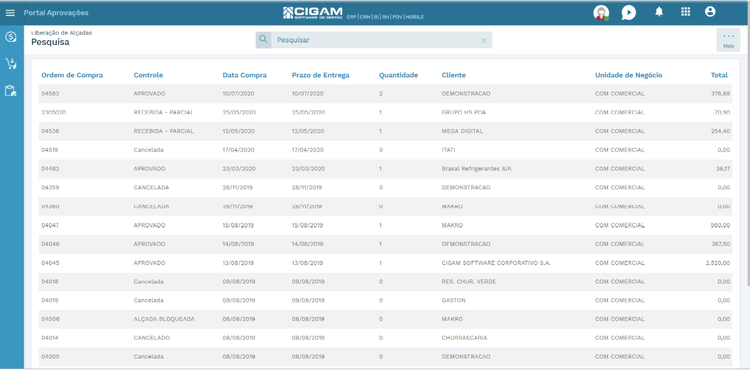Click client RES. CHUR. VERDE cell
This screenshot has width=750, height=370.
coord(469,282)
